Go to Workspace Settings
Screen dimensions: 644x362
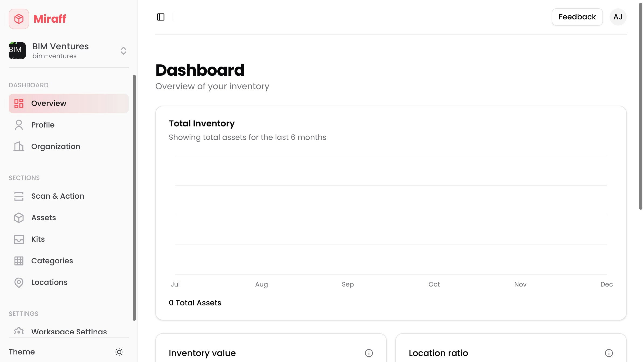(69, 332)
